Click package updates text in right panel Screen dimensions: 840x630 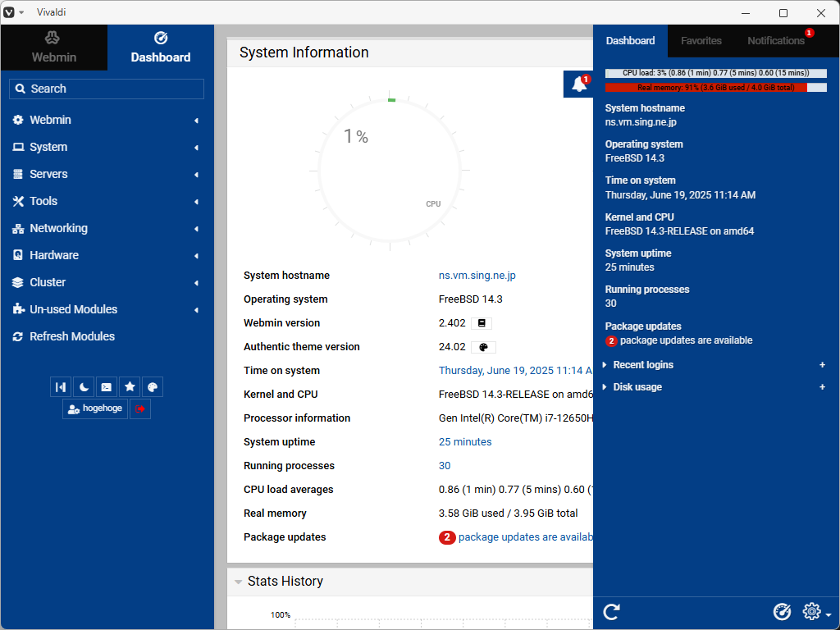click(686, 340)
